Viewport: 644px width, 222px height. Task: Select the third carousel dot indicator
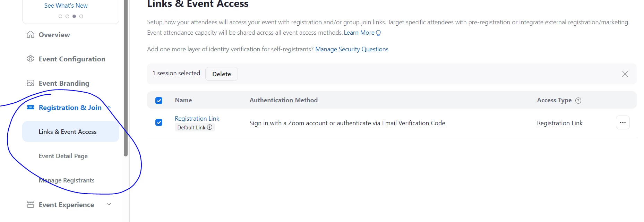[x=74, y=16]
